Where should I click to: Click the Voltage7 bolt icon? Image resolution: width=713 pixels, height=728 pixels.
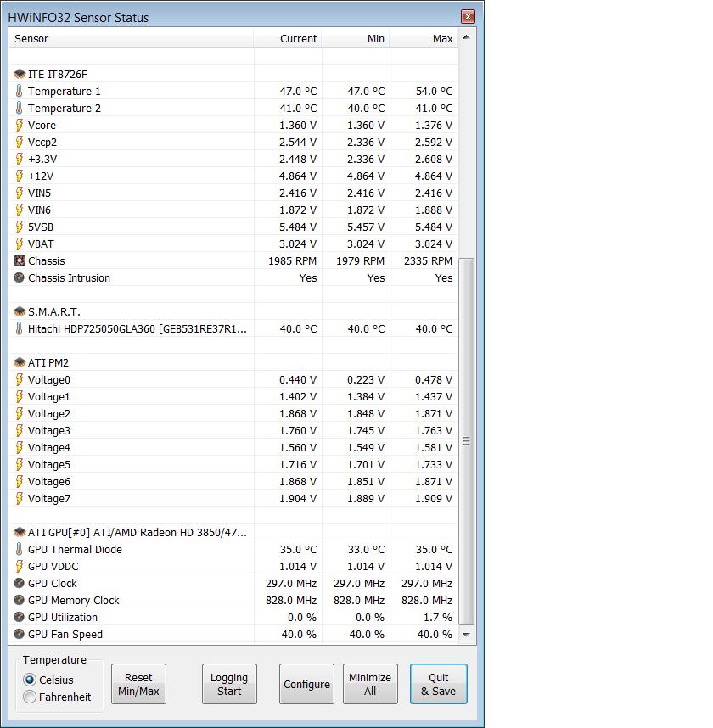click(x=19, y=498)
